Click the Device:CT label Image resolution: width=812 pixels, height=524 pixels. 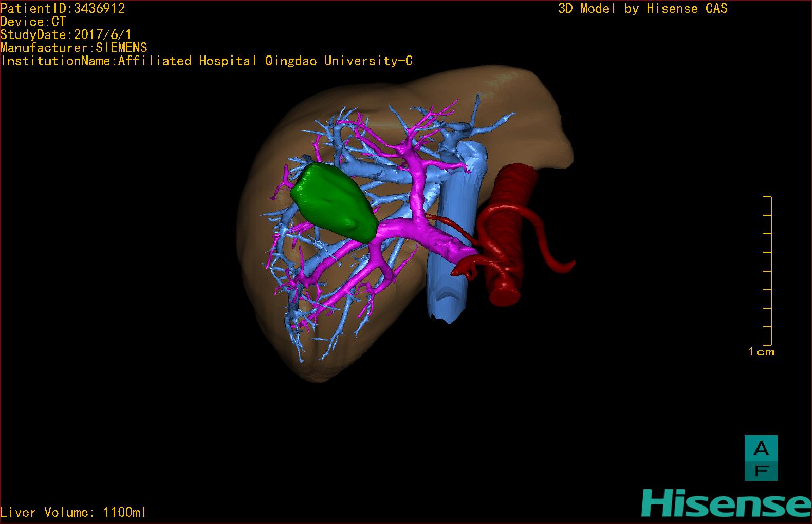(x=33, y=22)
